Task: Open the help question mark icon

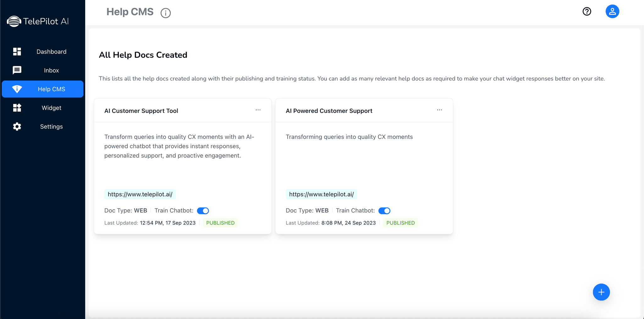Action: 587,12
